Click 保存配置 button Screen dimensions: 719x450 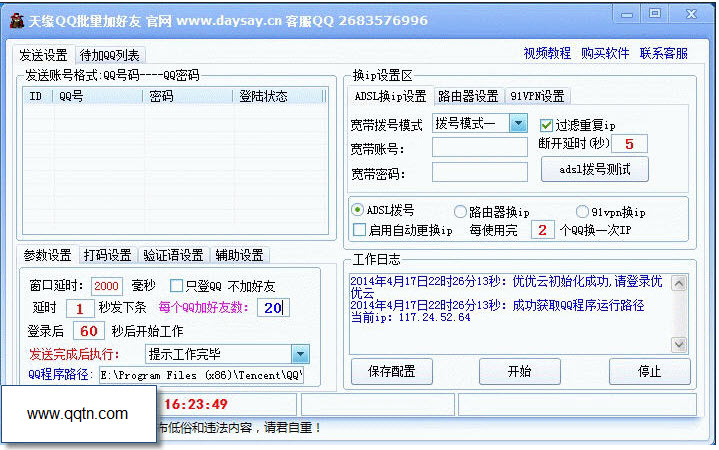pos(392,371)
